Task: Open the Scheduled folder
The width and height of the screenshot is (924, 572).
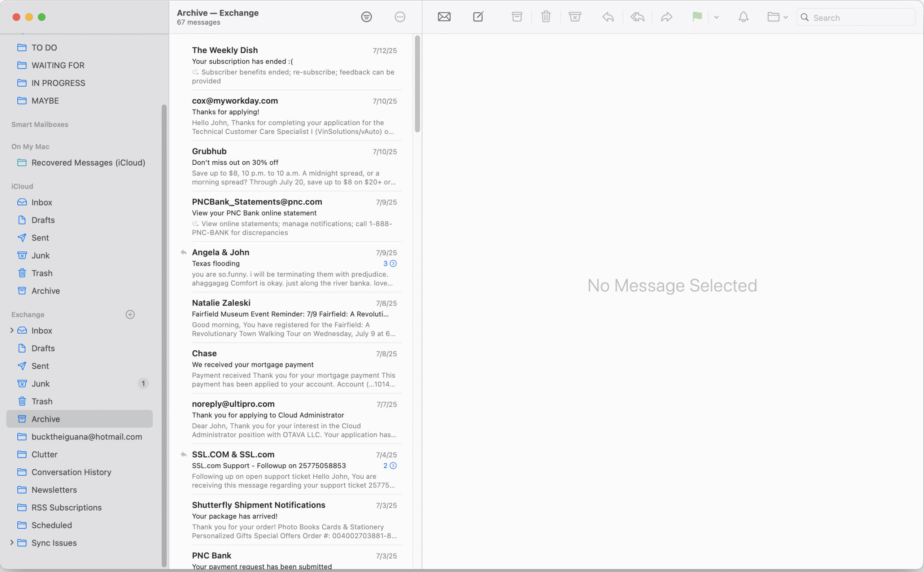Action: pyautogui.click(x=79, y=525)
